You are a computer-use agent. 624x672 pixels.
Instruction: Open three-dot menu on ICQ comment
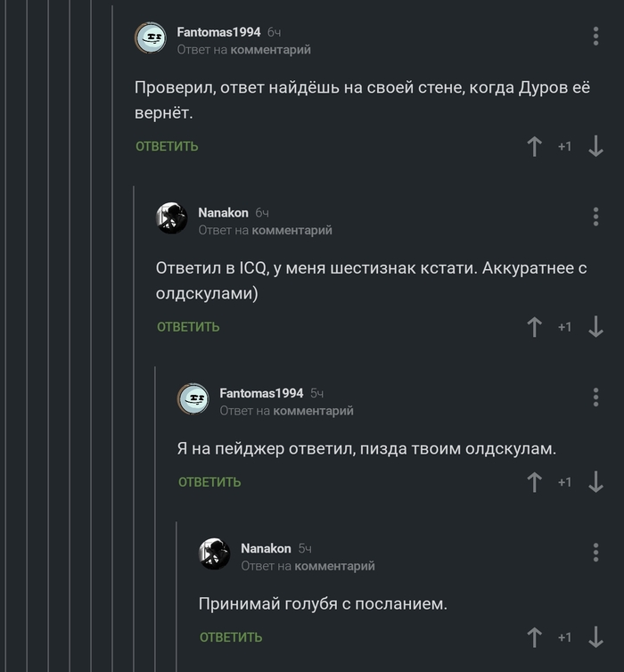pos(595,217)
